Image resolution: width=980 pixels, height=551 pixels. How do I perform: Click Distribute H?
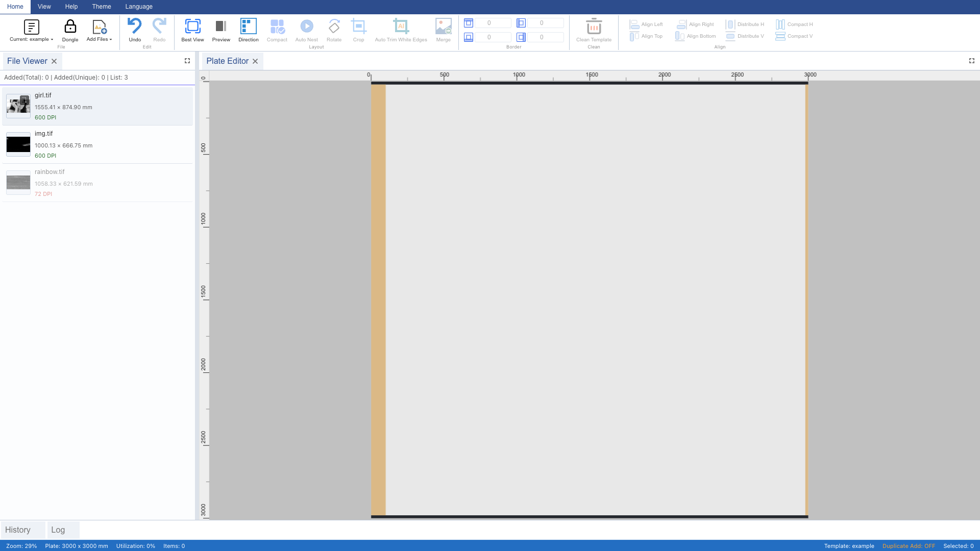[x=745, y=24]
